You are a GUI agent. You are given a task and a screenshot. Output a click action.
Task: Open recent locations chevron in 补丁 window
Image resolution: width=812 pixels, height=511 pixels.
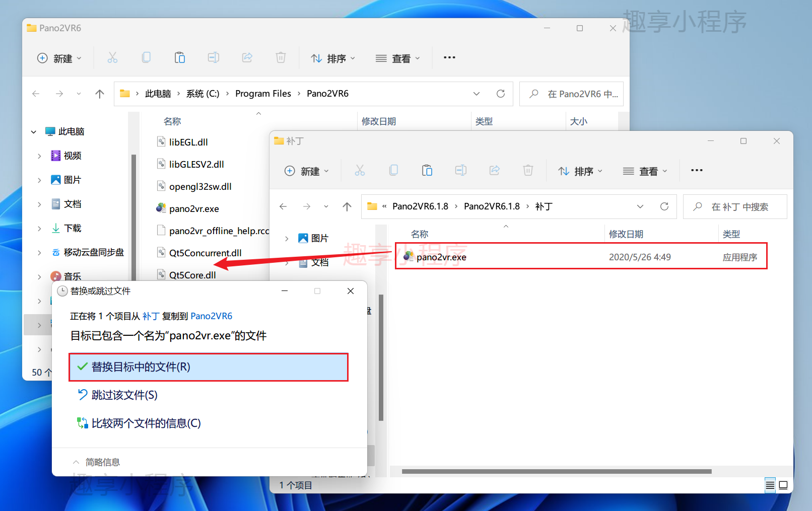point(326,206)
